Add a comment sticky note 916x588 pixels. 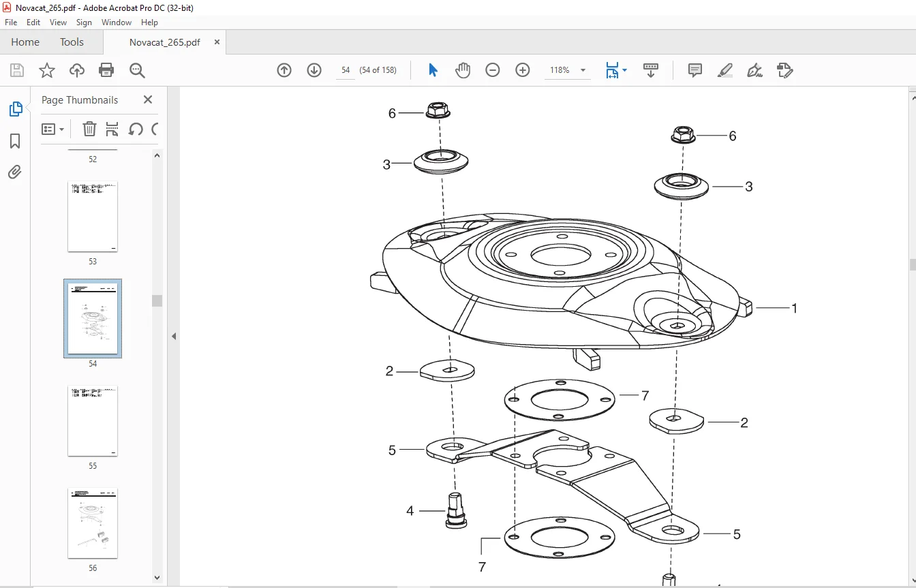tap(695, 70)
